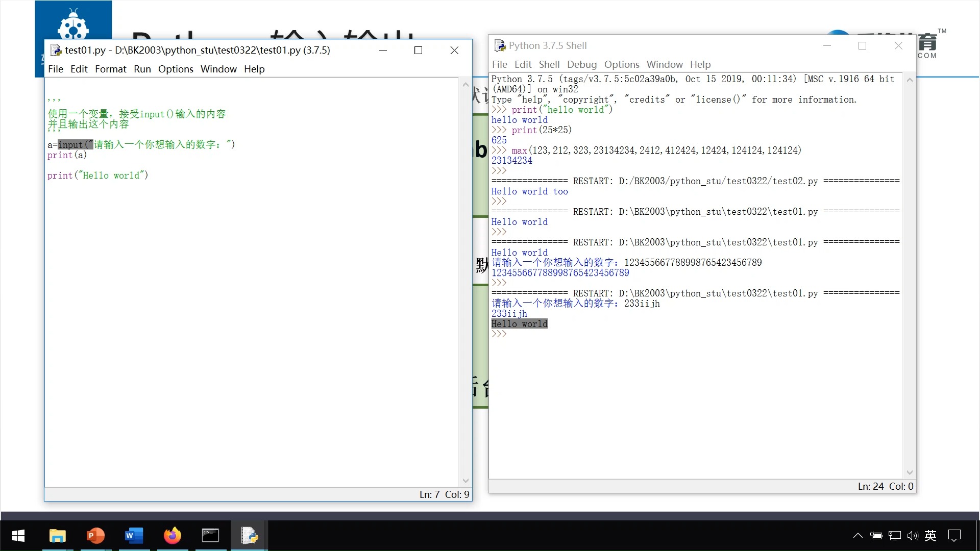The width and height of the screenshot is (980, 551).
Task: Click network icon in system tray
Action: 895,536
